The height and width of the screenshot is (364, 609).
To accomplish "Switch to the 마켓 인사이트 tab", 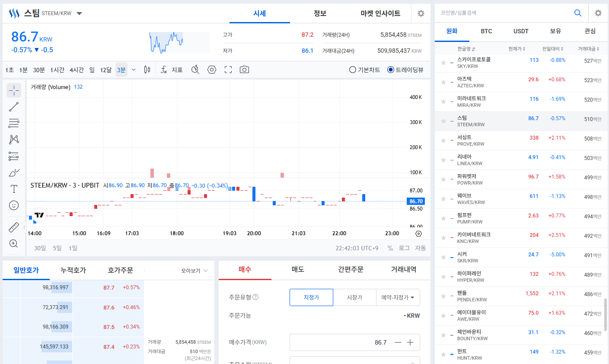I will 380,13.
